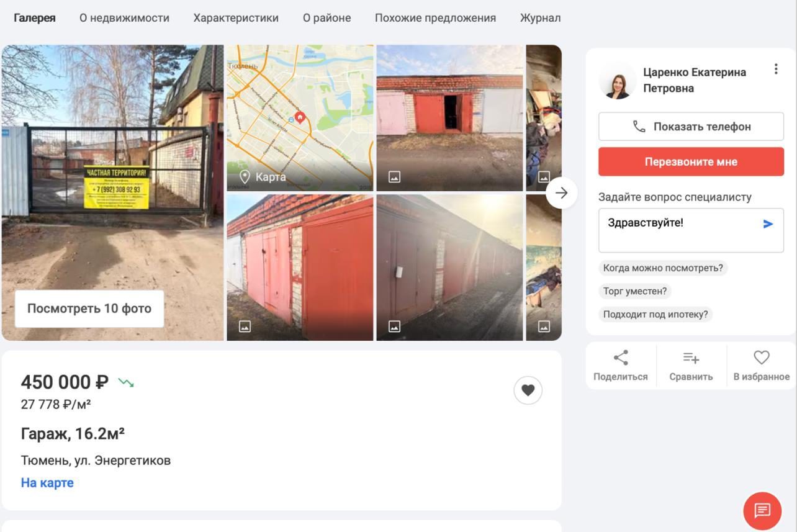Click the gallery next arrow button

coord(561,193)
